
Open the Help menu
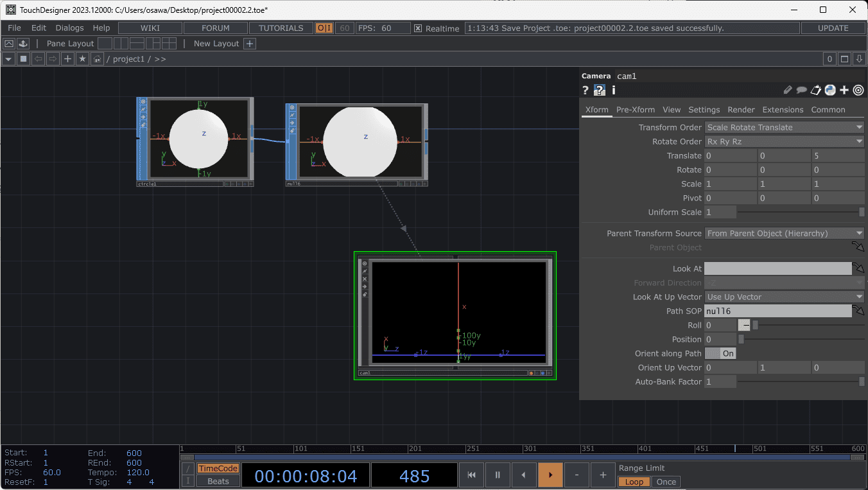[x=101, y=28]
